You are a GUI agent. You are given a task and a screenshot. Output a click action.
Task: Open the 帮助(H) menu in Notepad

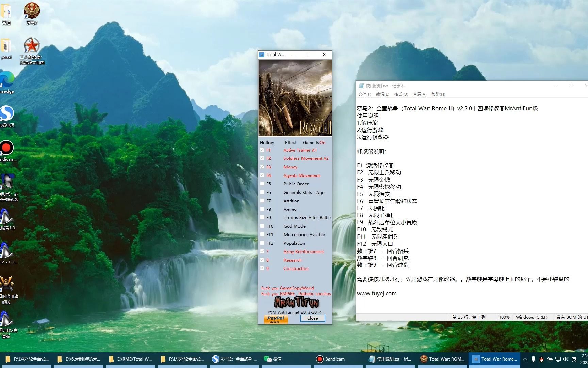(x=438, y=94)
